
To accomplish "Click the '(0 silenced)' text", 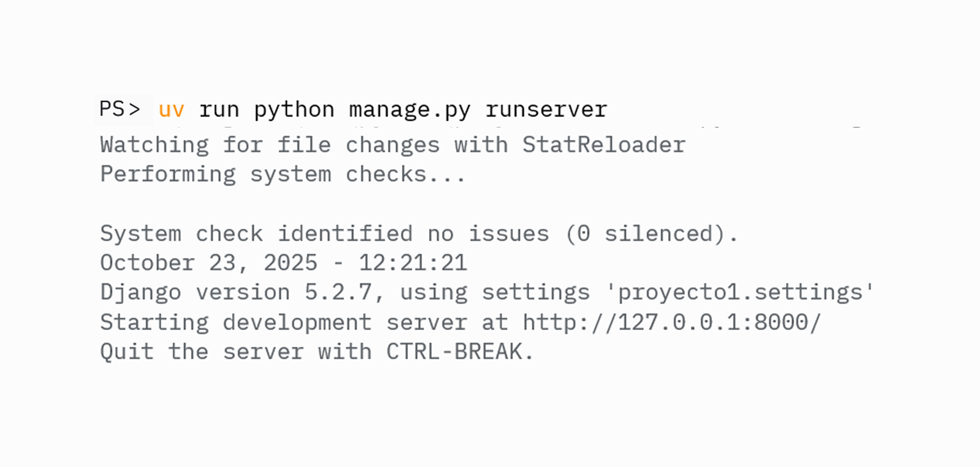I will pyautogui.click(x=646, y=233).
